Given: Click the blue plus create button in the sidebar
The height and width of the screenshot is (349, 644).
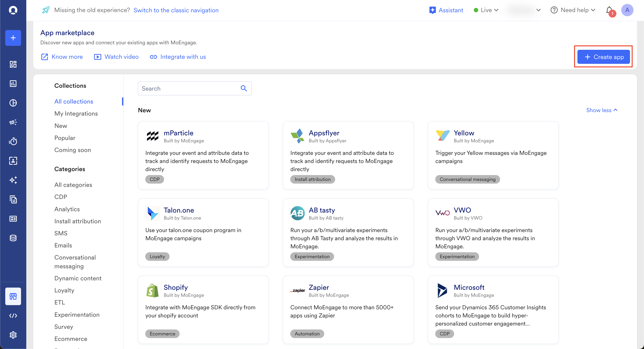Looking at the screenshot, I should 13,38.
